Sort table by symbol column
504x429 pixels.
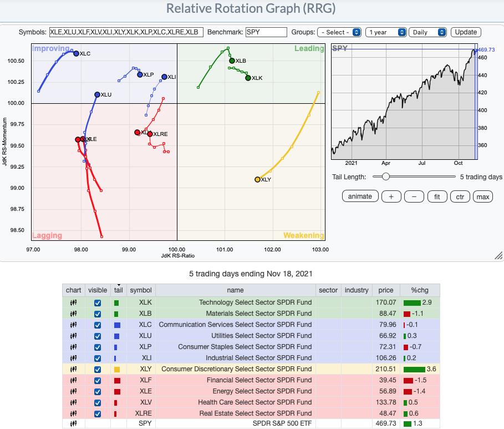pos(141,290)
